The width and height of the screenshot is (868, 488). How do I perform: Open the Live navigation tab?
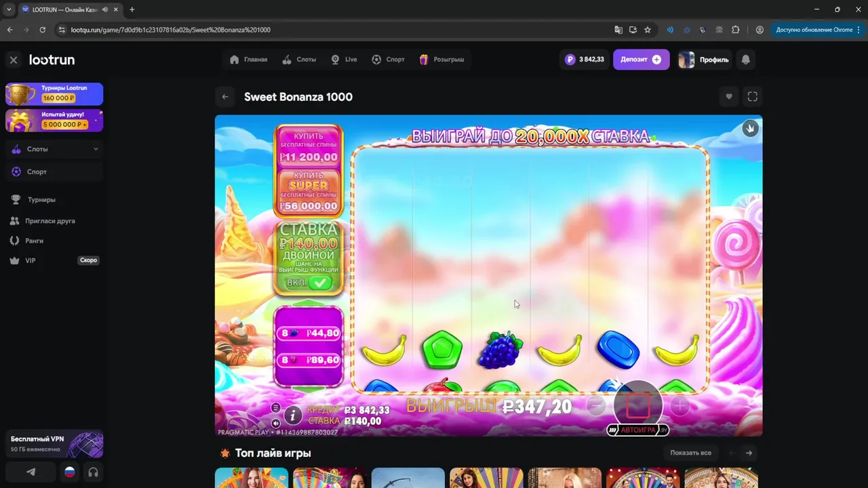344,60
